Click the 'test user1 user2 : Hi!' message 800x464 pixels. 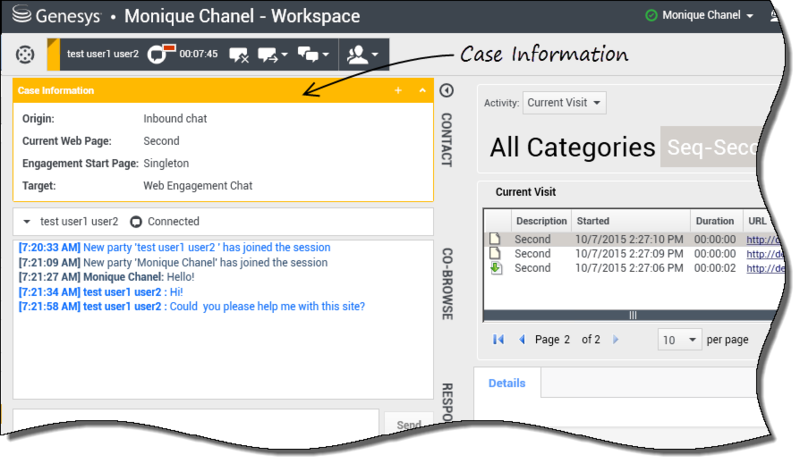click(x=101, y=292)
